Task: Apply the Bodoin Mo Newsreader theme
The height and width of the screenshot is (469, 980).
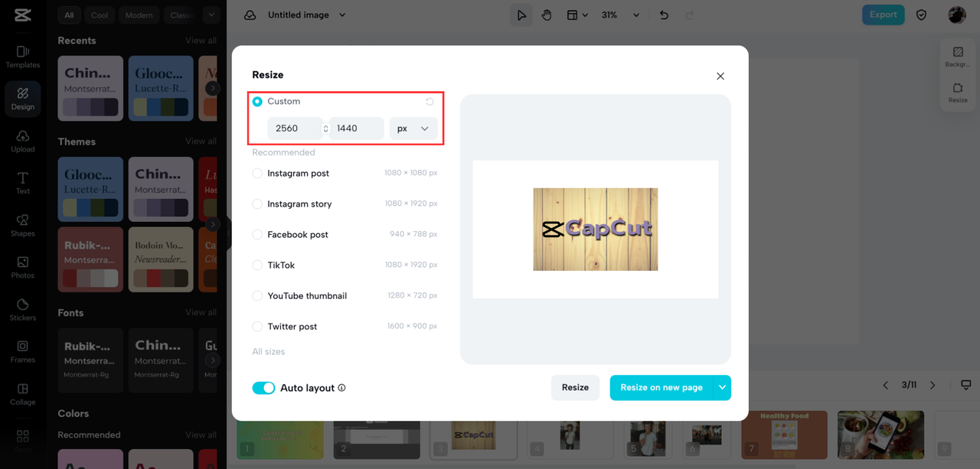Action: tap(161, 259)
